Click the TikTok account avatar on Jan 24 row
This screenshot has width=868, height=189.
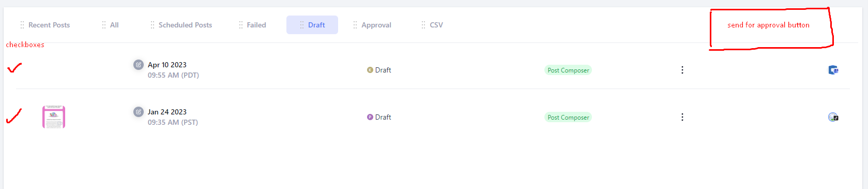click(x=833, y=117)
